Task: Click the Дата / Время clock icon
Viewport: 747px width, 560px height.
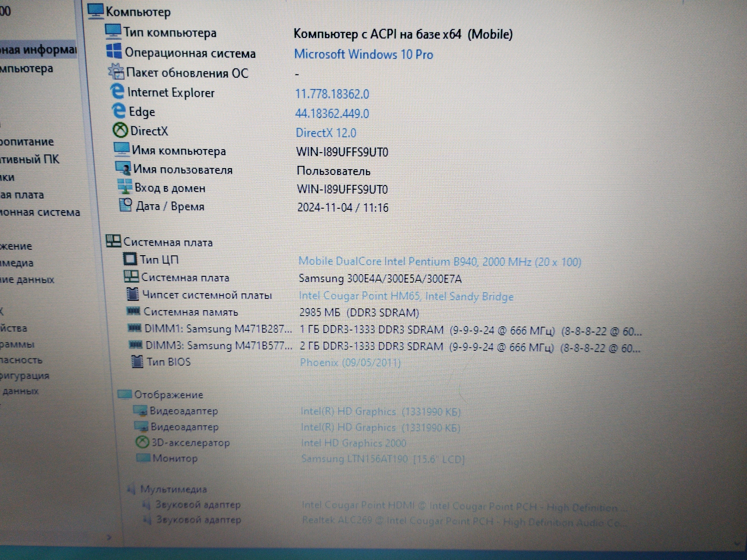Action: (126, 205)
